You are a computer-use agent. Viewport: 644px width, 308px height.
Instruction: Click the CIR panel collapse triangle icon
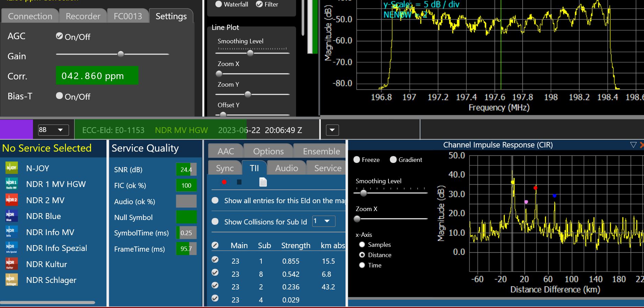[x=633, y=145]
